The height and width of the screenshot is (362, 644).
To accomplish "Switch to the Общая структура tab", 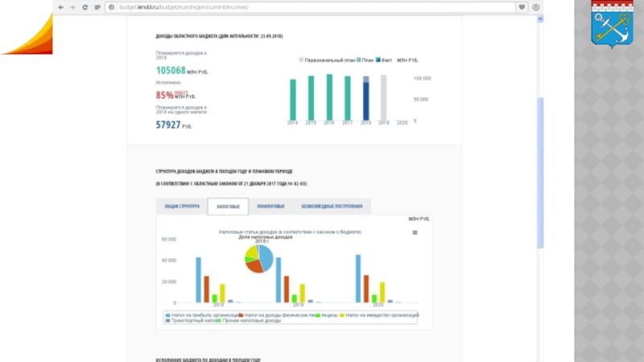I will [x=182, y=206].
